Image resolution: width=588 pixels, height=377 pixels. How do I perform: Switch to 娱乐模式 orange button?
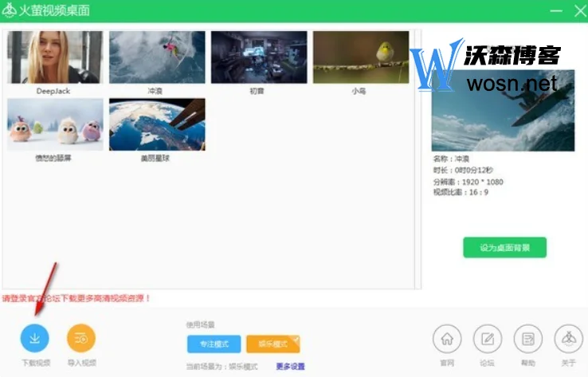point(273,344)
